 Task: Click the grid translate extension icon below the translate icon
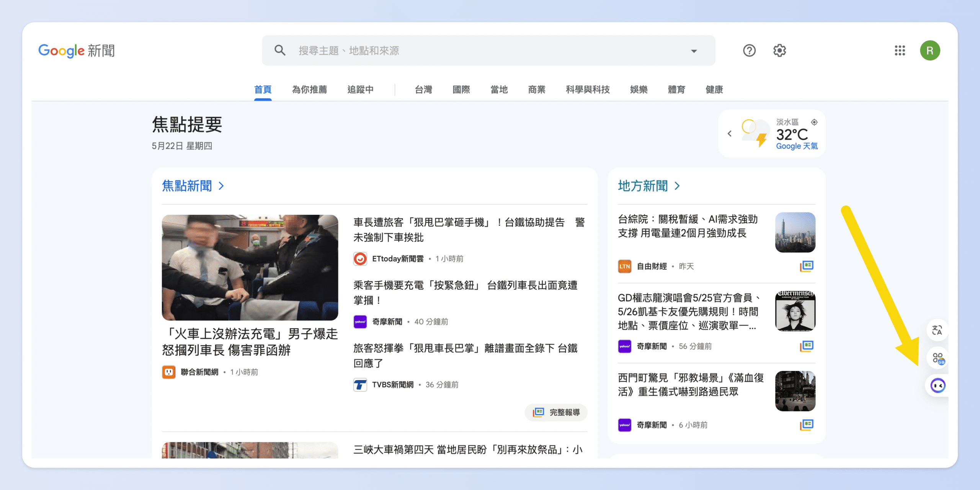pos(938,358)
